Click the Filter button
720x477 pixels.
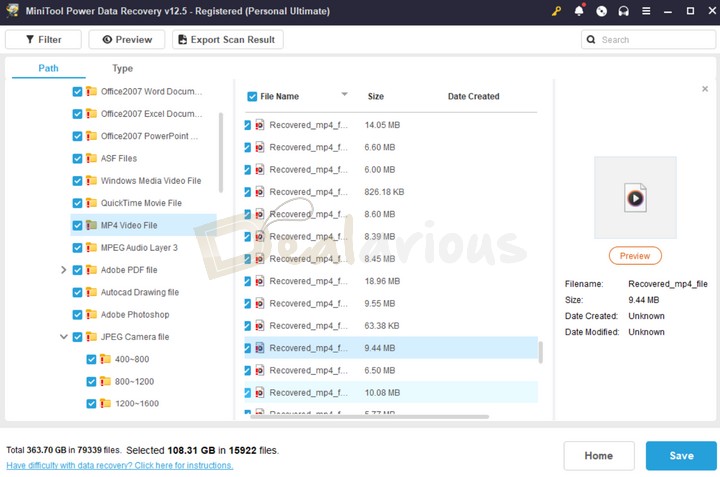(x=43, y=39)
